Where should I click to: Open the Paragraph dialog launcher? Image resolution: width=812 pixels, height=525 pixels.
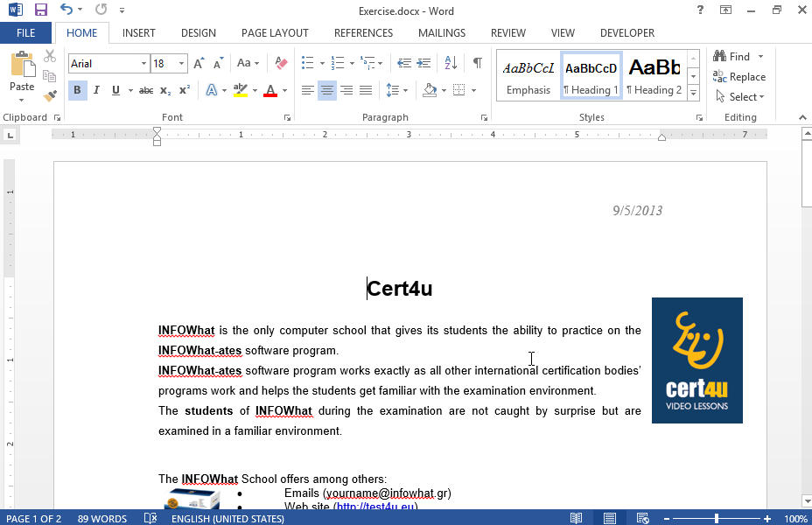484,118
